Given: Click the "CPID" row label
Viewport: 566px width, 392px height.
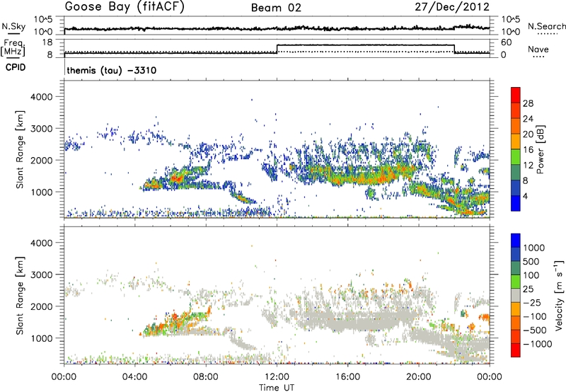Looking at the screenshot, I should tap(16, 67).
